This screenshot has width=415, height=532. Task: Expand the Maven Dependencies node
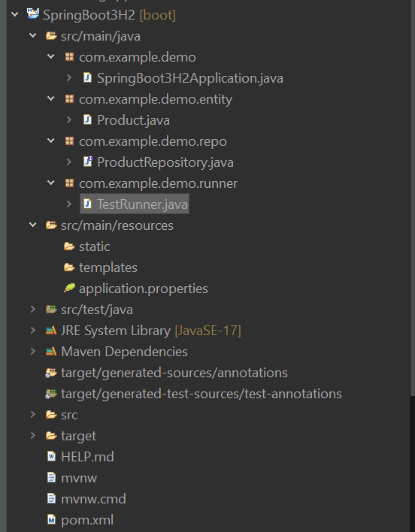coord(33,351)
